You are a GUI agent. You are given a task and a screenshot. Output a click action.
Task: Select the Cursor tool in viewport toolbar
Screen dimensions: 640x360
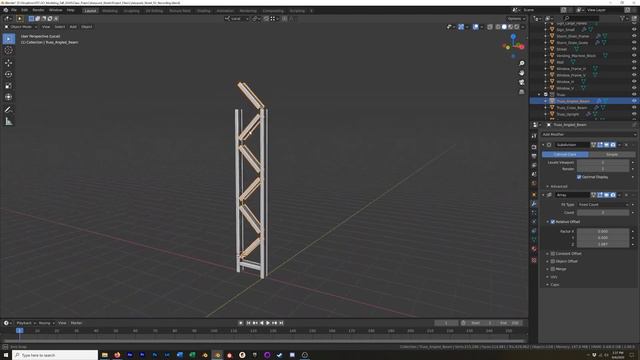(x=9, y=51)
